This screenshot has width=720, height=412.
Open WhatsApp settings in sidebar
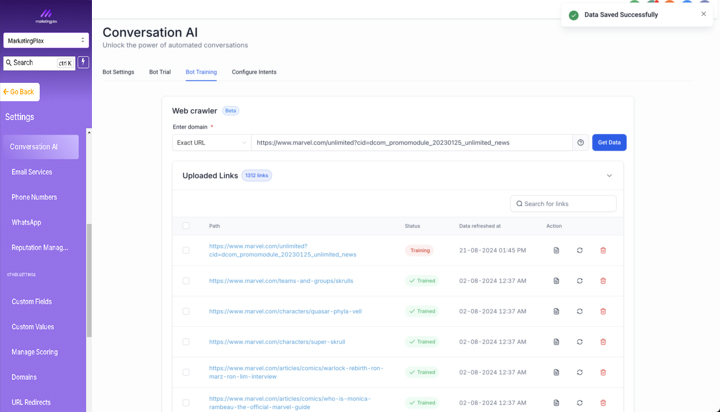tap(26, 222)
